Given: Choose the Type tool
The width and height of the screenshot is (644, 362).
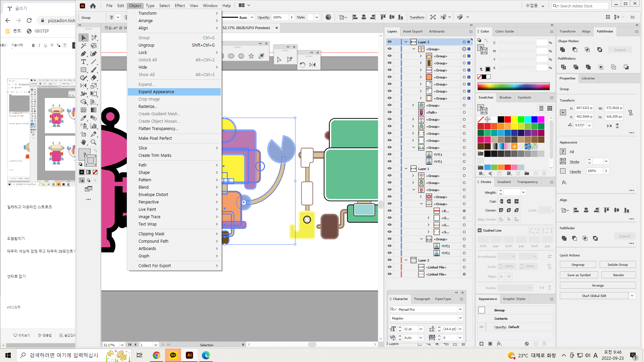Looking at the screenshot, I should 84,62.
